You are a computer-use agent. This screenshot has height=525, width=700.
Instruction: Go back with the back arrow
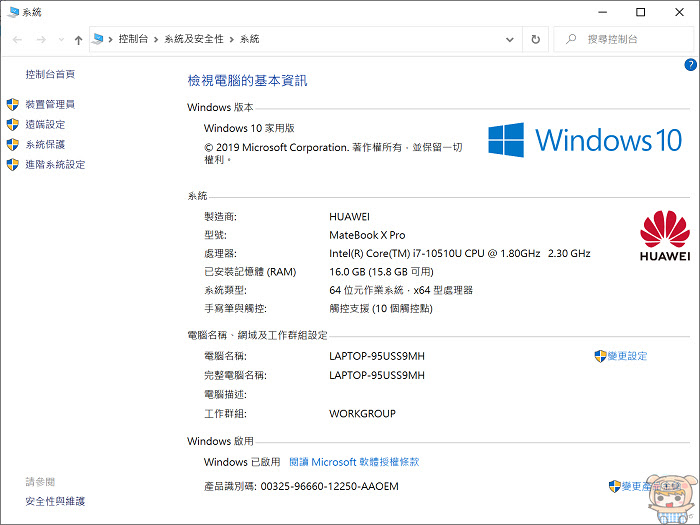17,40
